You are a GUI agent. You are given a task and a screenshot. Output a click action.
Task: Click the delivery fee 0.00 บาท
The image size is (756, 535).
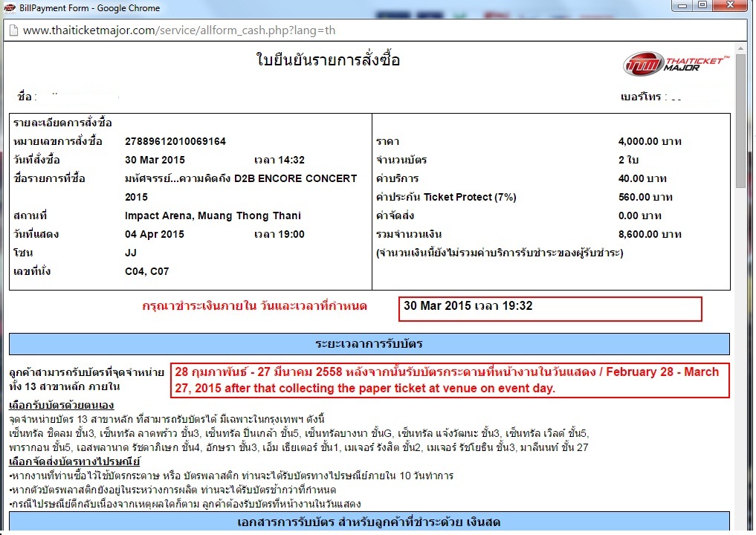click(x=640, y=215)
